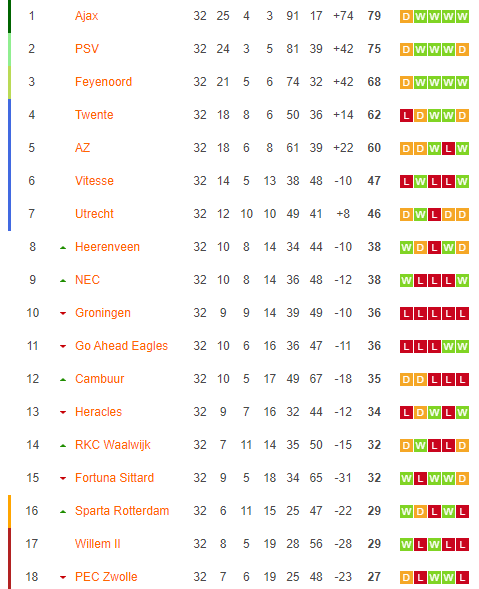Open the PSV team page
This screenshot has height=589, width=479.
coord(87,49)
